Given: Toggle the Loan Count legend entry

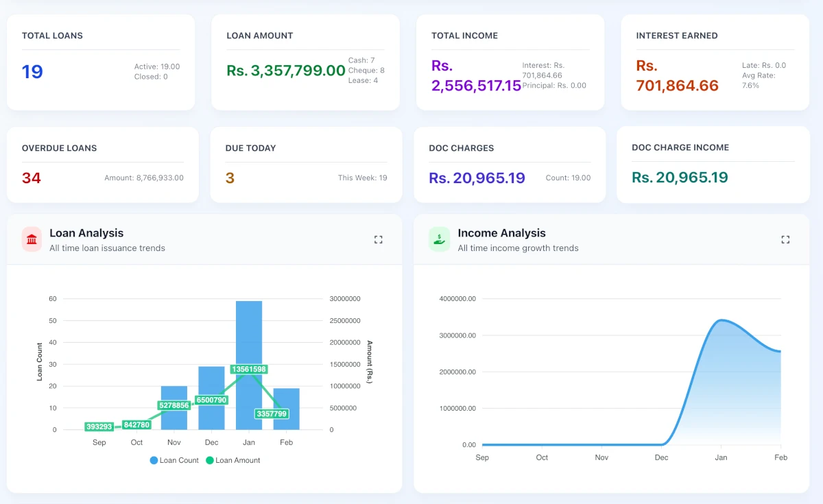Looking at the screenshot, I should point(174,460).
